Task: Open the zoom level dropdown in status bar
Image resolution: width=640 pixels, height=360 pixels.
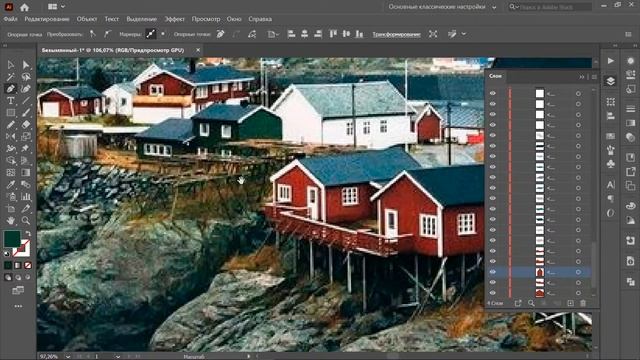Action: pyautogui.click(x=68, y=356)
